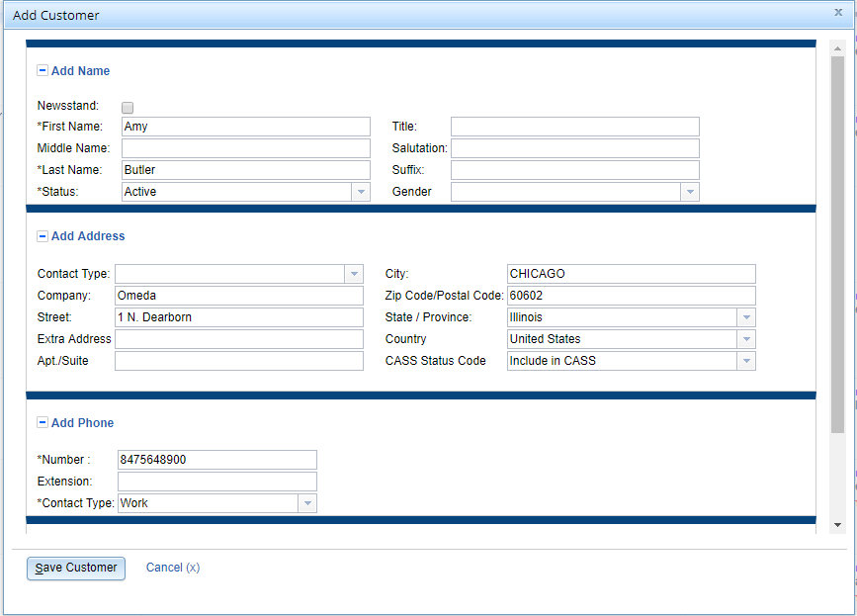
Task: Collapse the Add Name section
Action: coord(43,71)
